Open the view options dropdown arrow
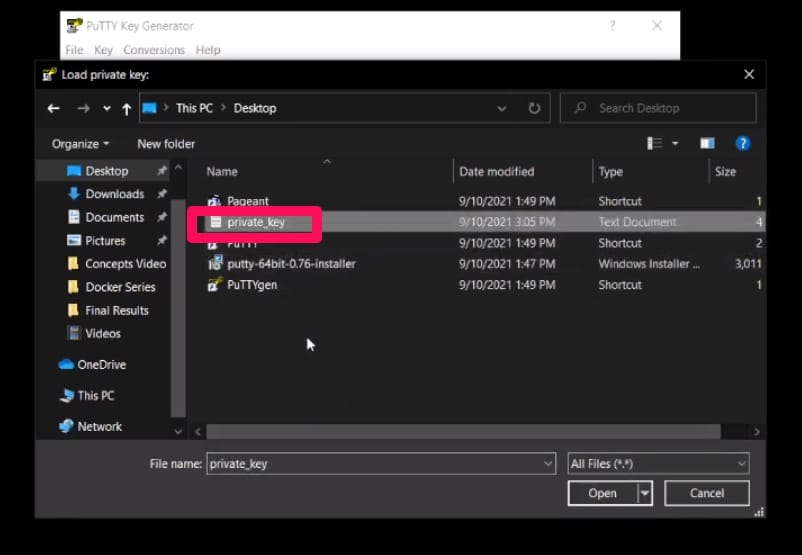 coord(675,144)
